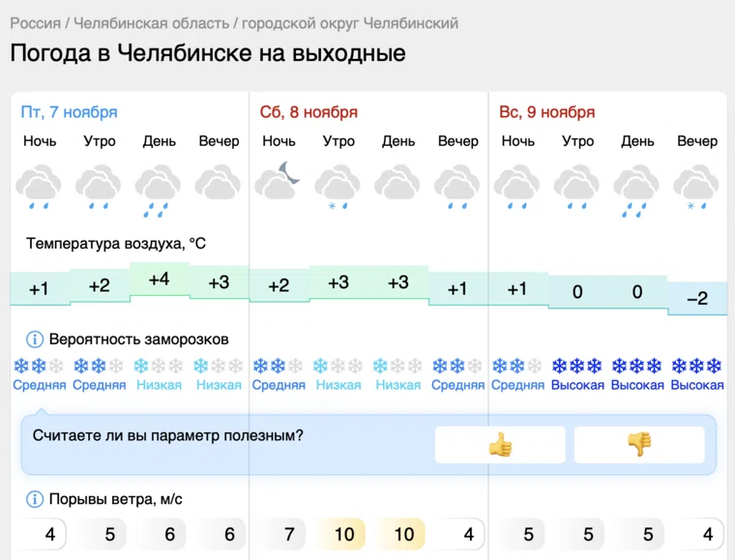This screenshot has width=735, height=560.
Task: Click Friday daytime rain cloud icon
Action: (x=159, y=190)
